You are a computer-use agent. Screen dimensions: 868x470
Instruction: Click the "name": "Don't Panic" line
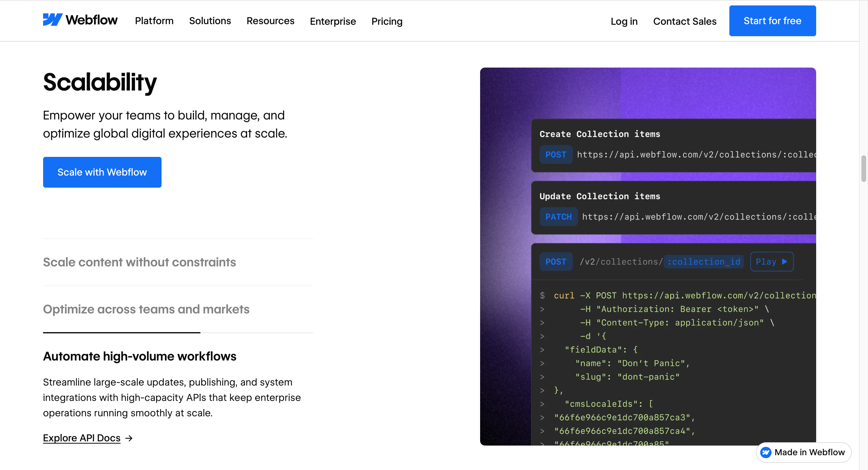point(633,363)
